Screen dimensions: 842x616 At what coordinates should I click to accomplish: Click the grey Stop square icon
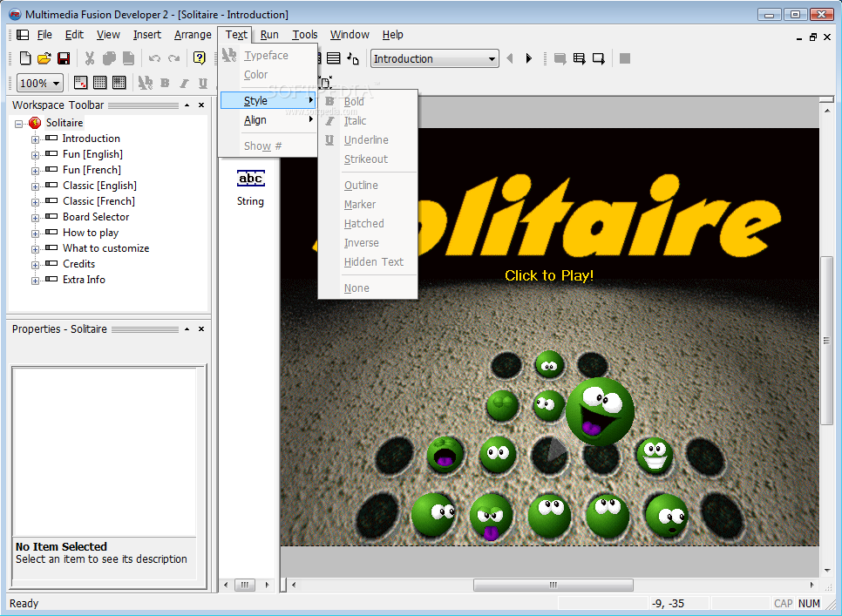pos(624,58)
